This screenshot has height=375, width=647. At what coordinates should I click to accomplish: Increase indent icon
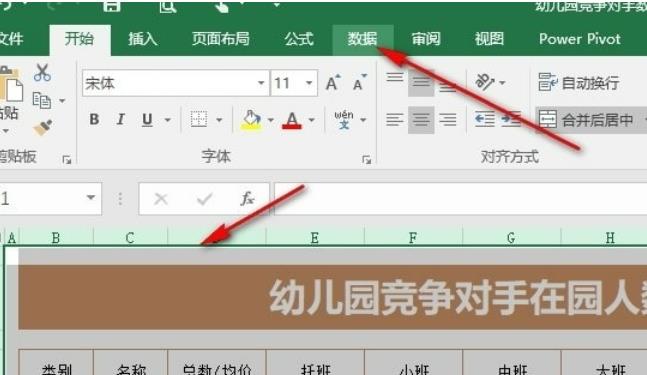tap(511, 120)
